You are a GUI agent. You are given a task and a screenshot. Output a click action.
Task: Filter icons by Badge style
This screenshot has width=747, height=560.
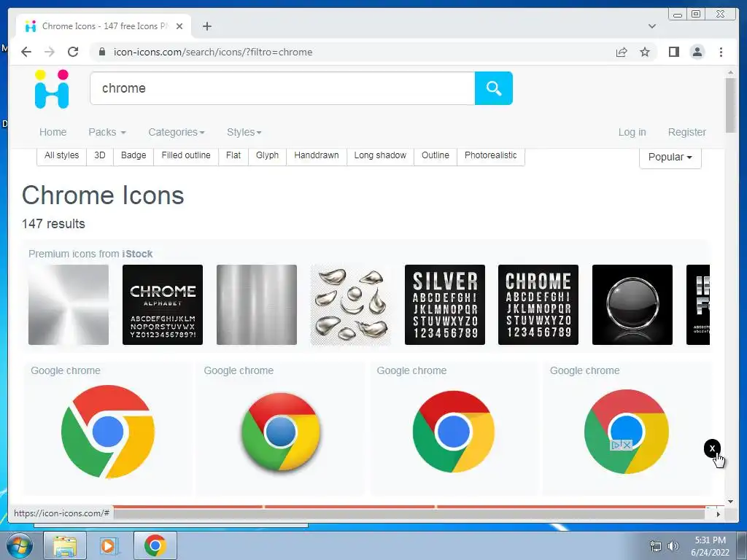(133, 155)
